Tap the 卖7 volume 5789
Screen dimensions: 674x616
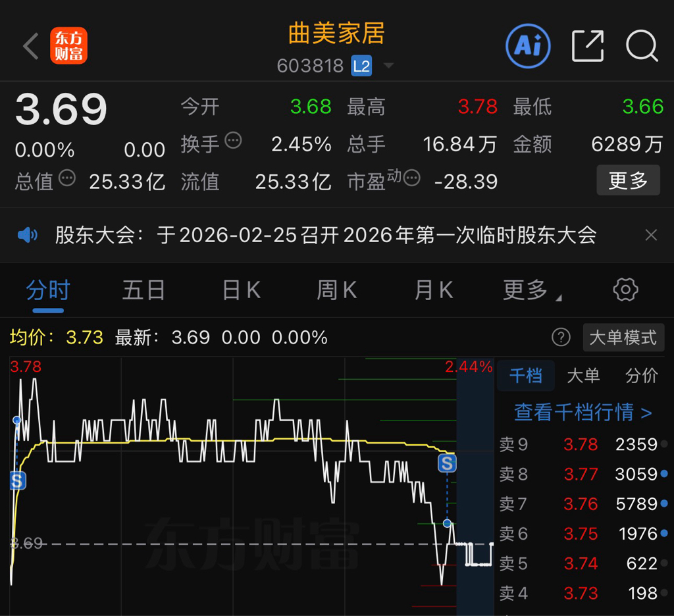pos(636,504)
